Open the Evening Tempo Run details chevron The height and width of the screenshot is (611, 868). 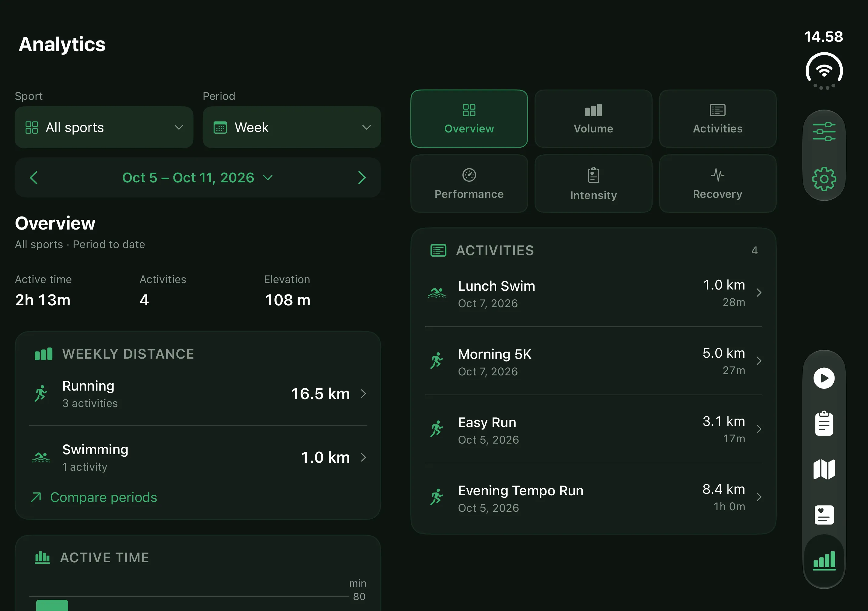pos(759,497)
